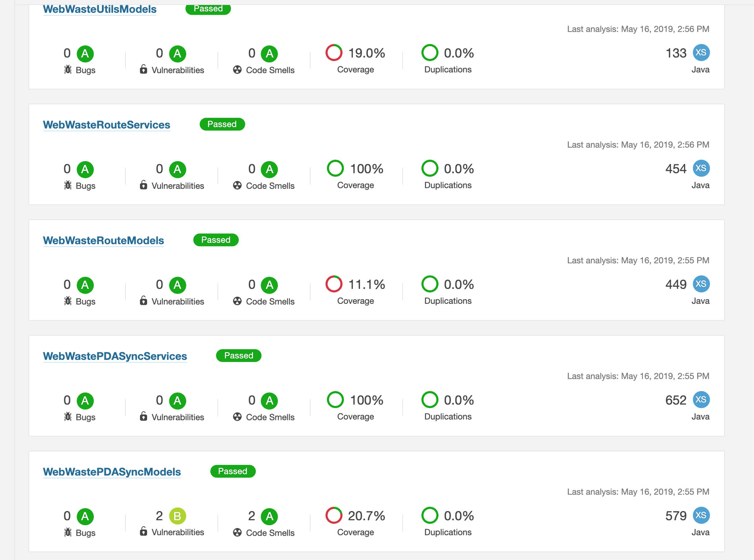This screenshot has height=560, width=754.
Task: Click the Code Smells A badge for WebWastePDASyncModels
Action: pos(270,516)
